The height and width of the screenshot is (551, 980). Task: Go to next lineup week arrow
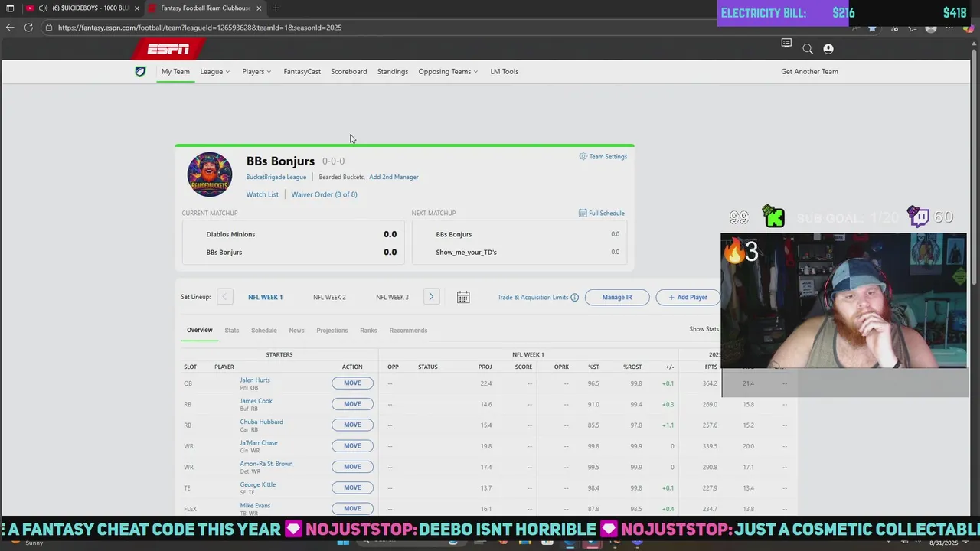[431, 297]
